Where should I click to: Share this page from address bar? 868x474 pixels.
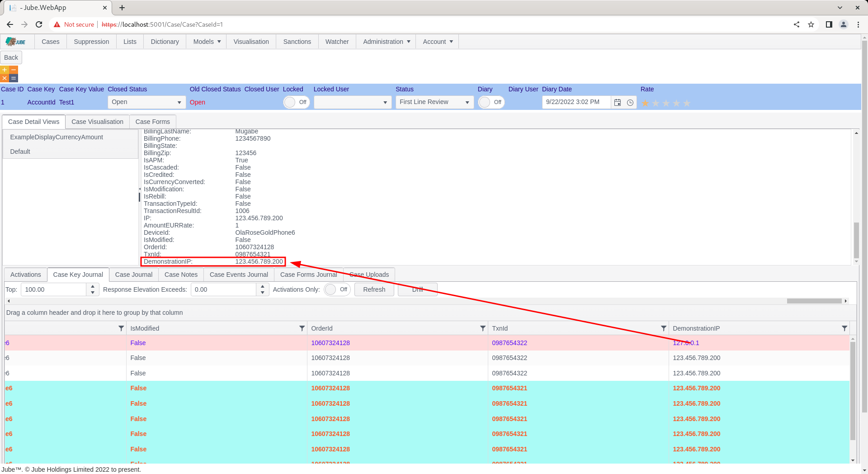coord(797,24)
